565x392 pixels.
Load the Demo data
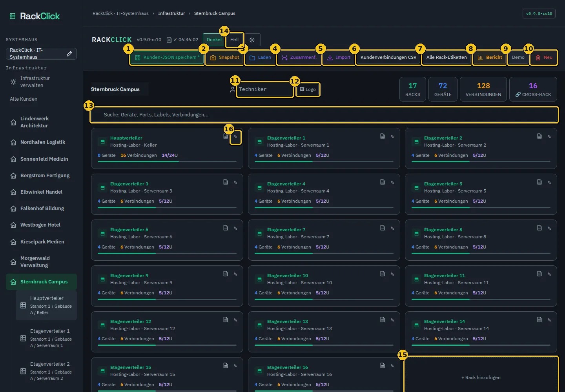tap(518, 57)
